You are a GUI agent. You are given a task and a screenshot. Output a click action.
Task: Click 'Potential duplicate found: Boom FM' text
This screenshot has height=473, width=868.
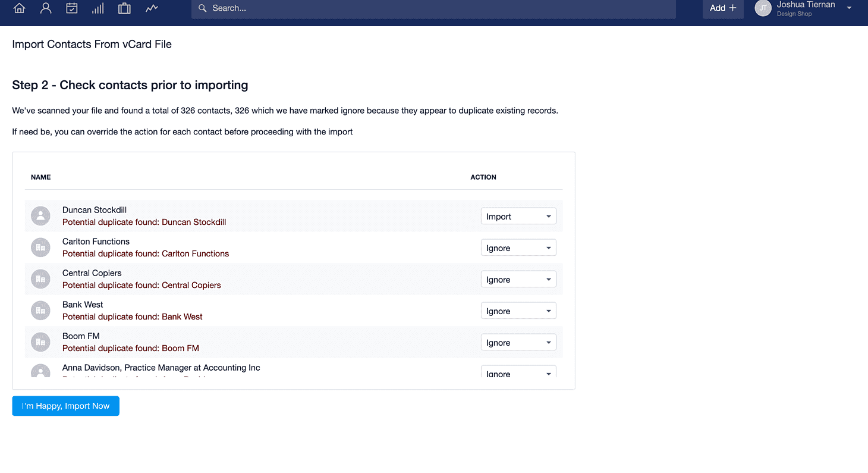(131, 348)
